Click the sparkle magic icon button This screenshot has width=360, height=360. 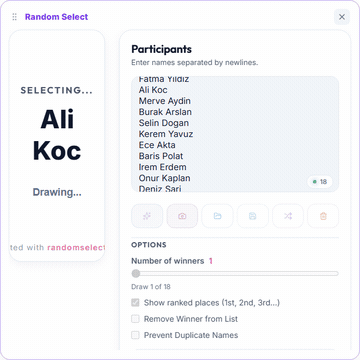point(147,216)
